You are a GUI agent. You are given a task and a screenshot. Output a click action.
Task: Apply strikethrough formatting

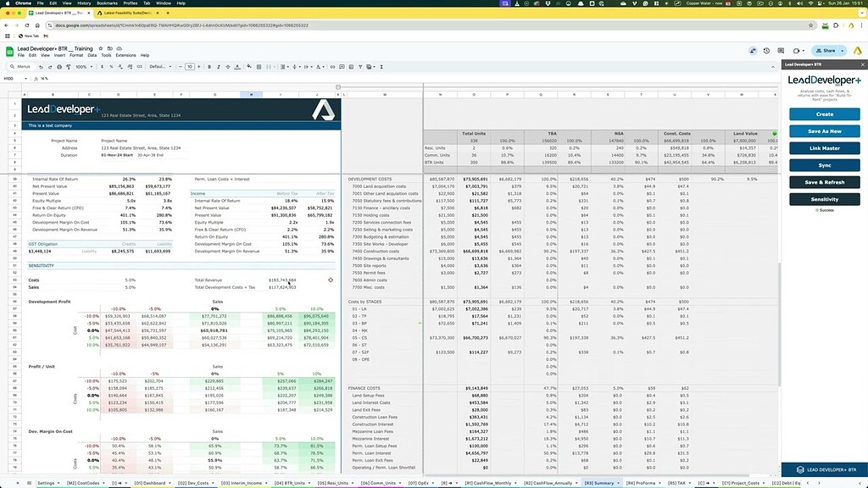(x=228, y=67)
